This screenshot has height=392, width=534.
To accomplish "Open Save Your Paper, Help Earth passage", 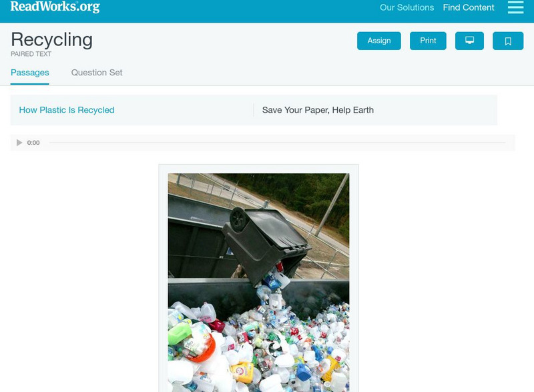I will pos(318,110).
